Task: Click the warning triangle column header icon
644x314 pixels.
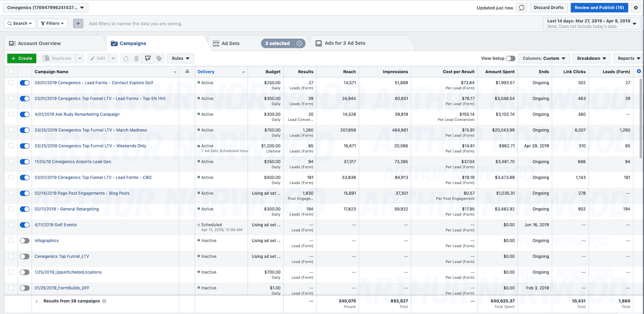Action: click(x=187, y=71)
